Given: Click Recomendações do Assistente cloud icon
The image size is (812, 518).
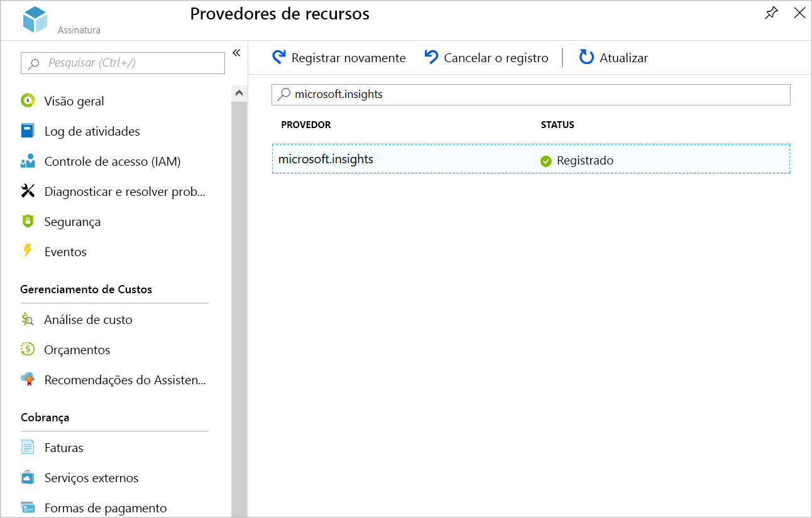Looking at the screenshot, I should pyautogui.click(x=28, y=380).
